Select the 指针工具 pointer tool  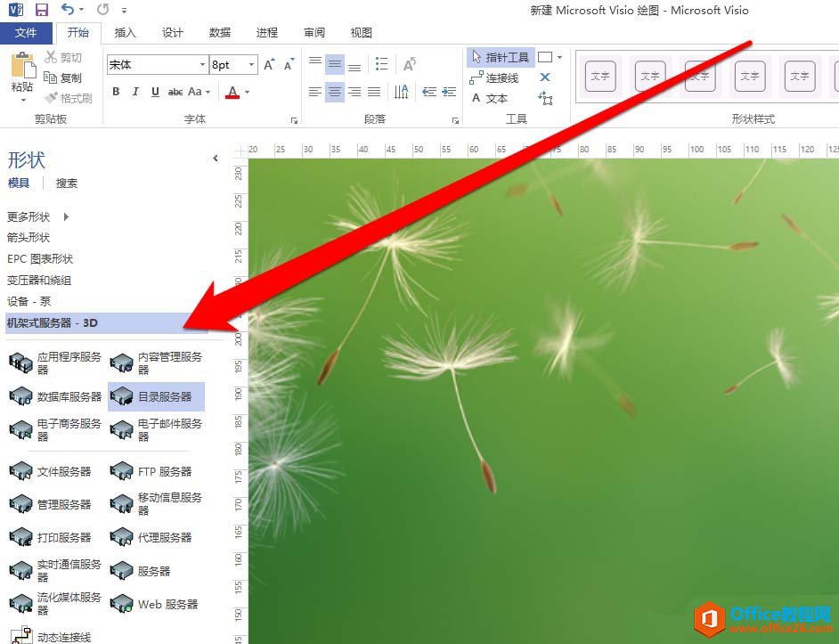tap(500, 57)
